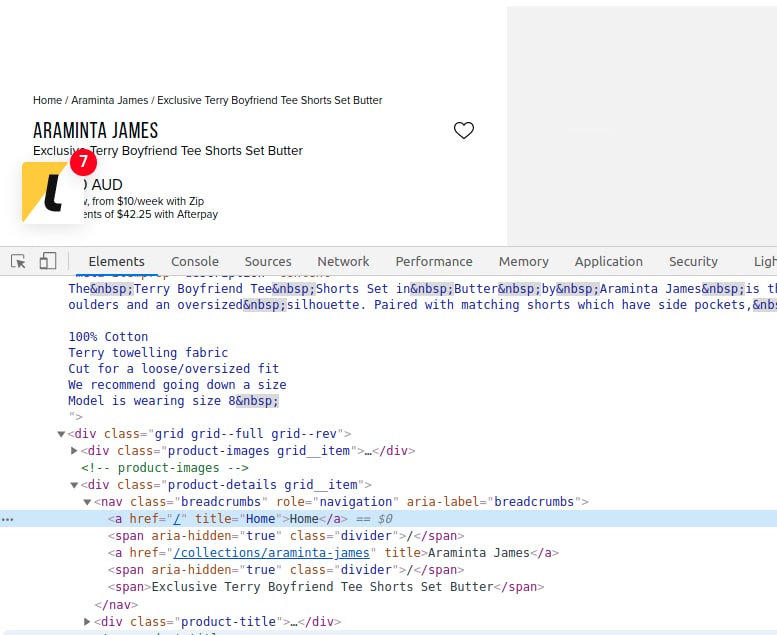Select span with Exclusive Terry Boyfriend text
Image resolution: width=777 pixels, height=635 pixels.
tap(326, 587)
